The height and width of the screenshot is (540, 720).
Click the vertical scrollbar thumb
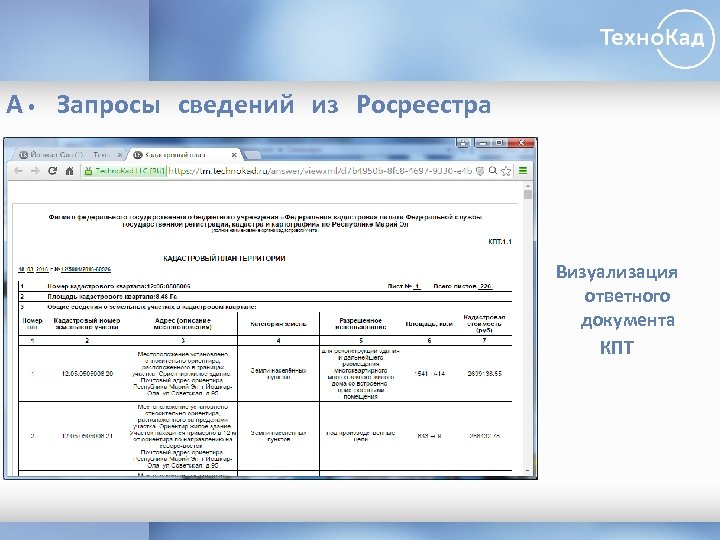[x=528, y=194]
